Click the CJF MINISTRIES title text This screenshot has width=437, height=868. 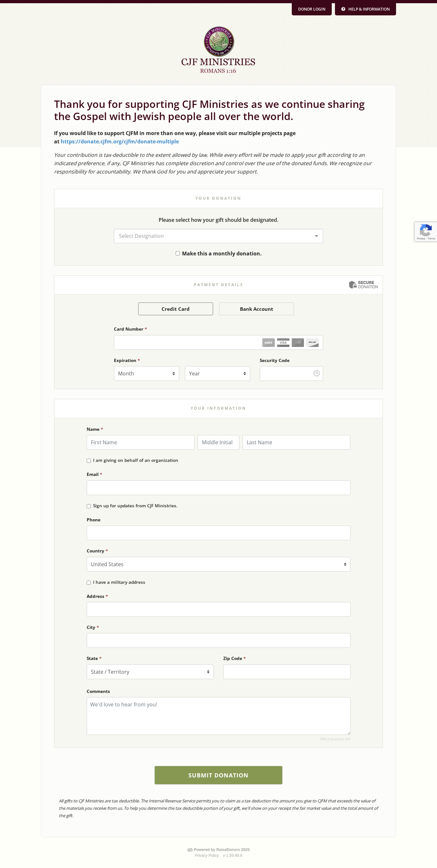(x=218, y=62)
